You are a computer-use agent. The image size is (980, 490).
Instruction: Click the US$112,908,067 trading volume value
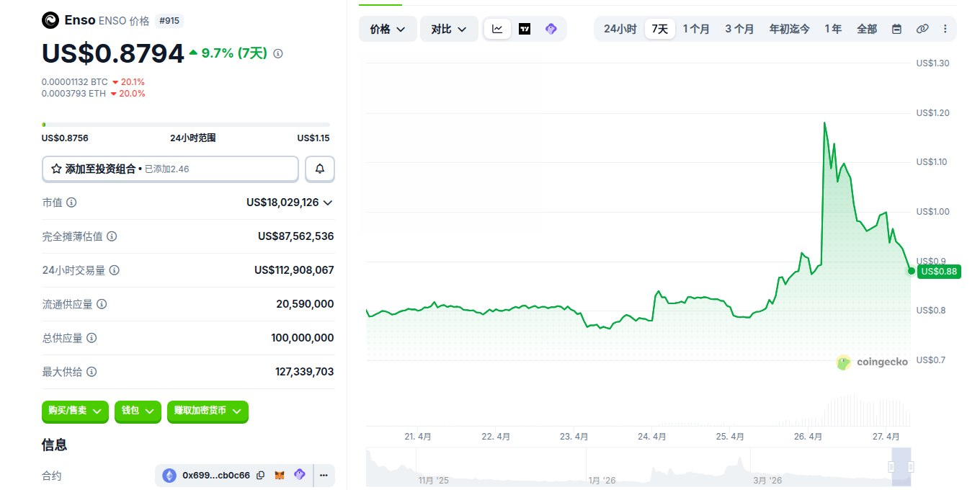(x=294, y=270)
